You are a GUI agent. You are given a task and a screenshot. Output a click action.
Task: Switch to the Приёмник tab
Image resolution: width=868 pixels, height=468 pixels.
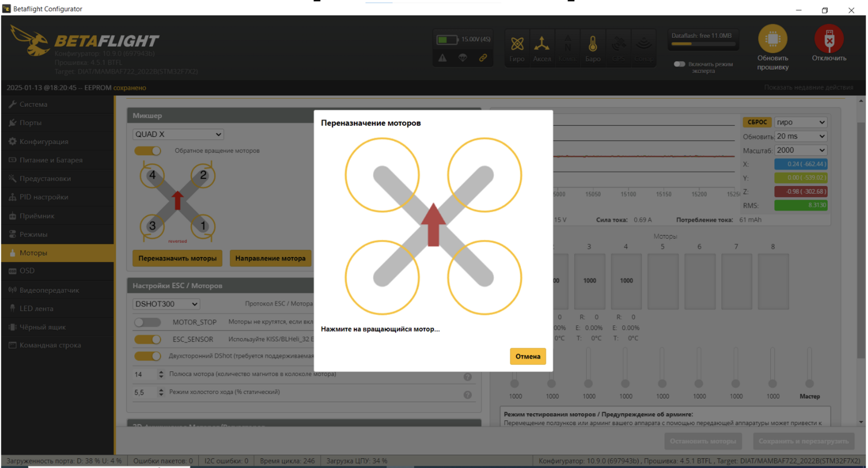[37, 216]
